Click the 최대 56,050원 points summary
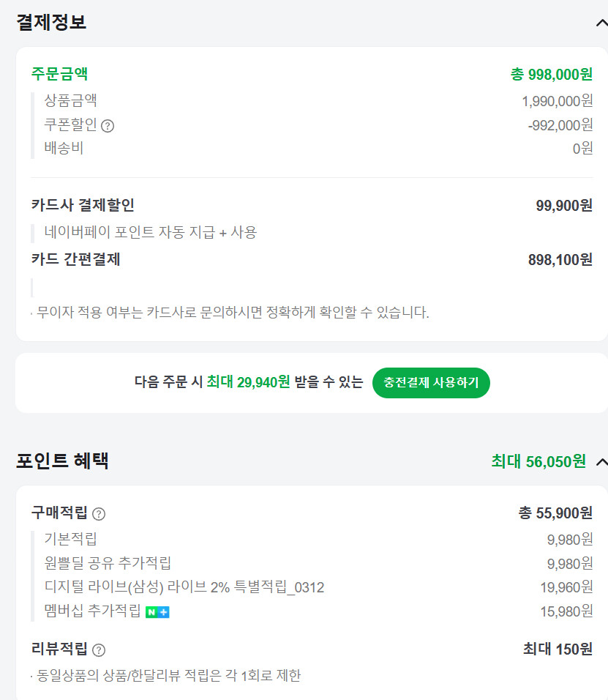This screenshot has width=608, height=700. pyautogui.click(x=538, y=461)
